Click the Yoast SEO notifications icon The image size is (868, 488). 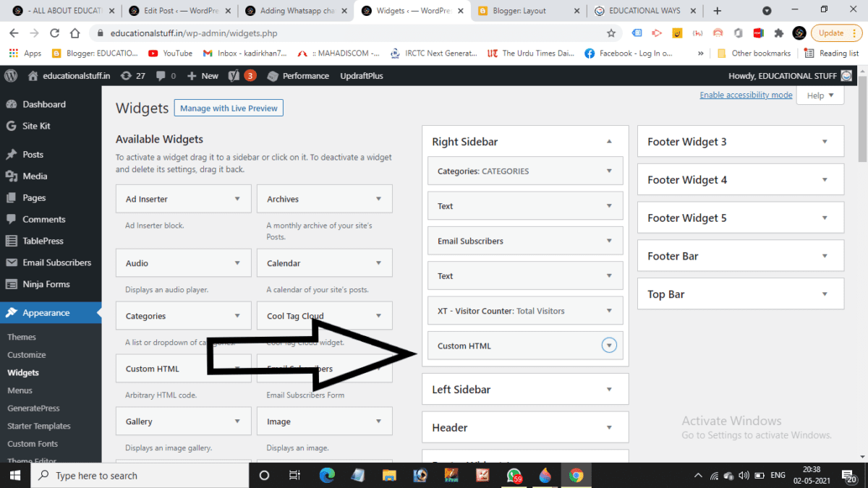click(242, 76)
